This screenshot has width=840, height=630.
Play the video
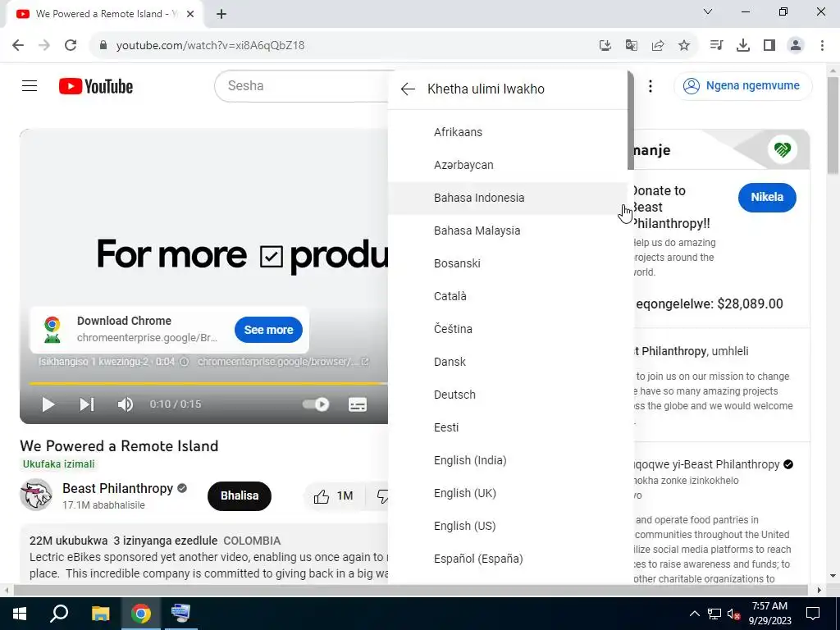pos(48,404)
